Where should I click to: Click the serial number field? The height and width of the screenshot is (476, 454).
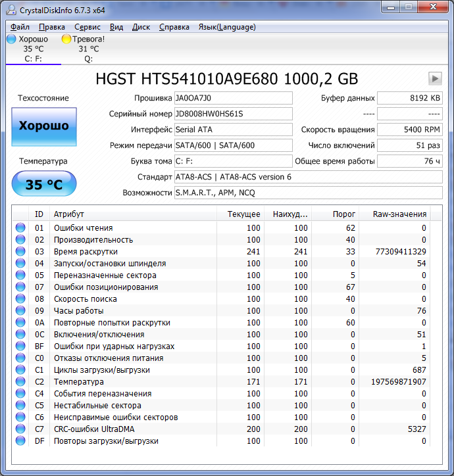point(233,114)
